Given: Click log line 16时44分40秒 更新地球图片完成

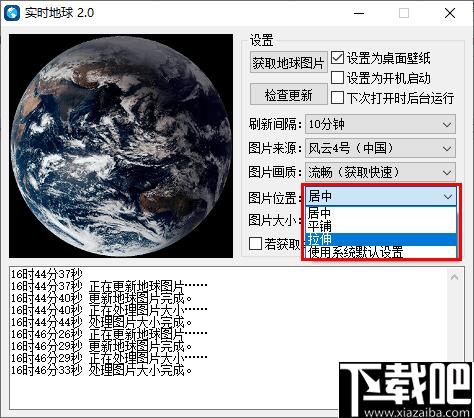Looking at the screenshot, I should point(102,298).
